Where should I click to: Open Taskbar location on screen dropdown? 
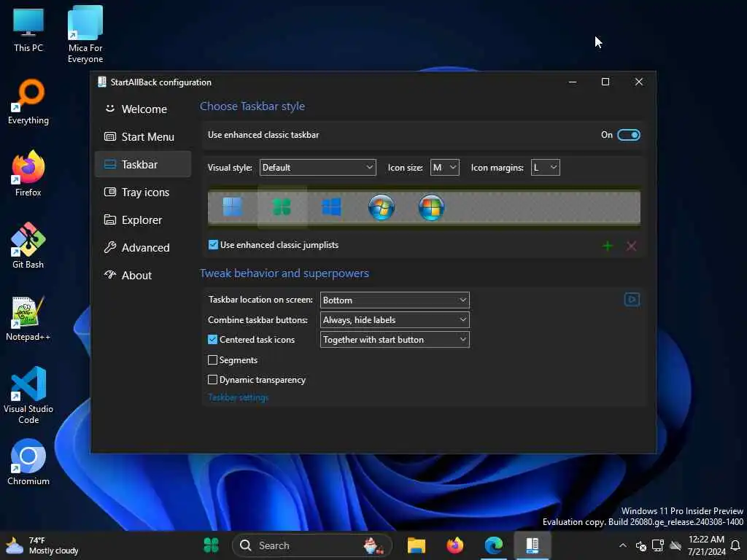[x=395, y=300]
